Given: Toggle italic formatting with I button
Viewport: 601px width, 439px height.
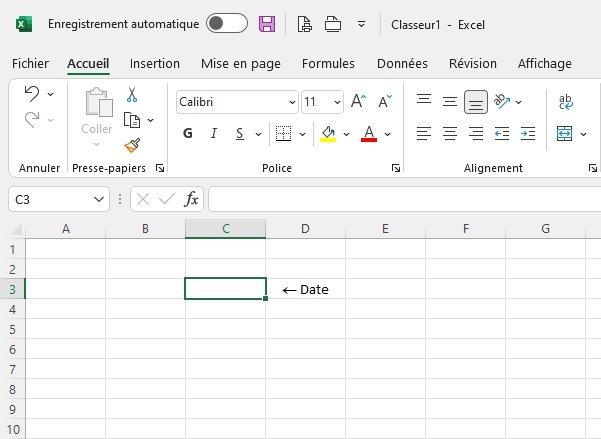Looking at the screenshot, I should [x=214, y=134].
